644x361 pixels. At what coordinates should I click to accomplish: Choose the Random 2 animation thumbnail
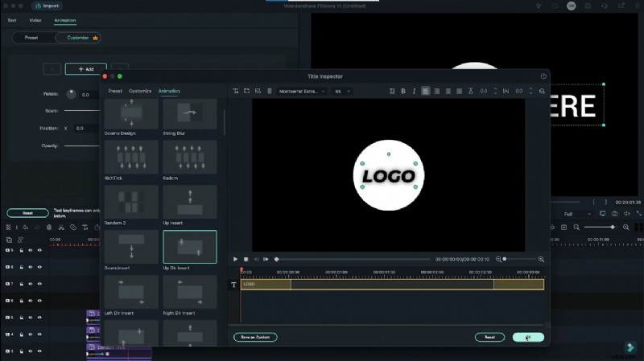(x=131, y=202)
